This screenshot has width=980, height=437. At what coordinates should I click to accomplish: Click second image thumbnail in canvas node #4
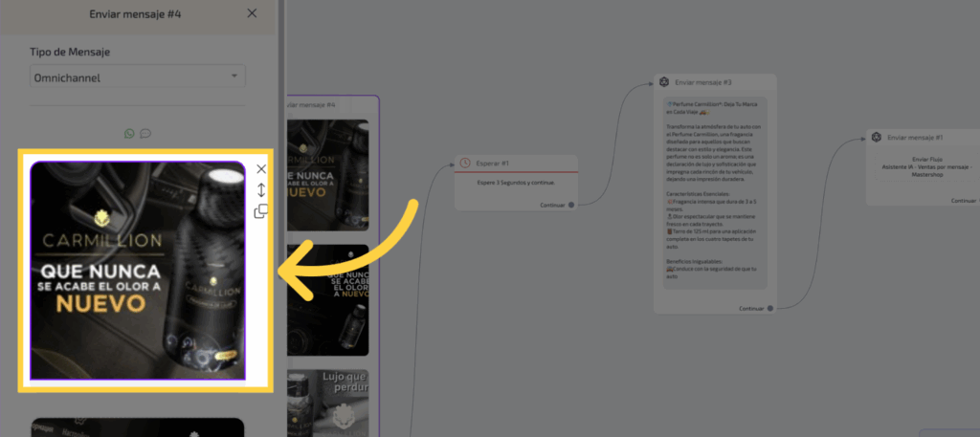(327, 298)
